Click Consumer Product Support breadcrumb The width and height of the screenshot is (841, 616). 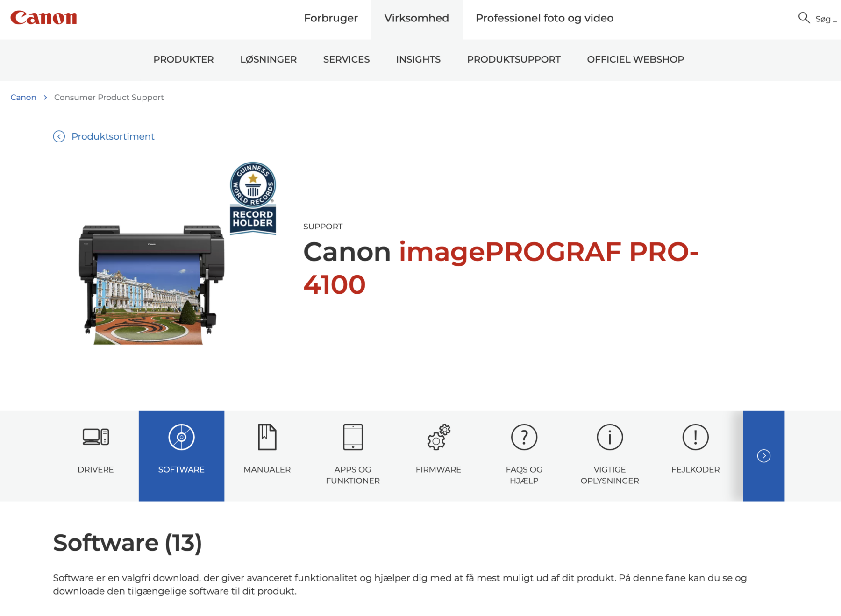(x=109, y=97)
